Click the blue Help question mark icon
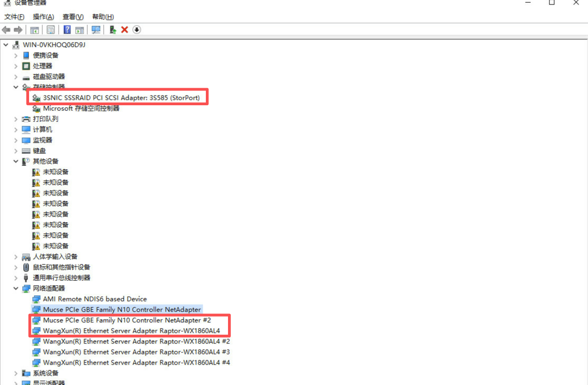Image resolution: width=588 pixels, height=385 pixels. click(x=67, y=30)
